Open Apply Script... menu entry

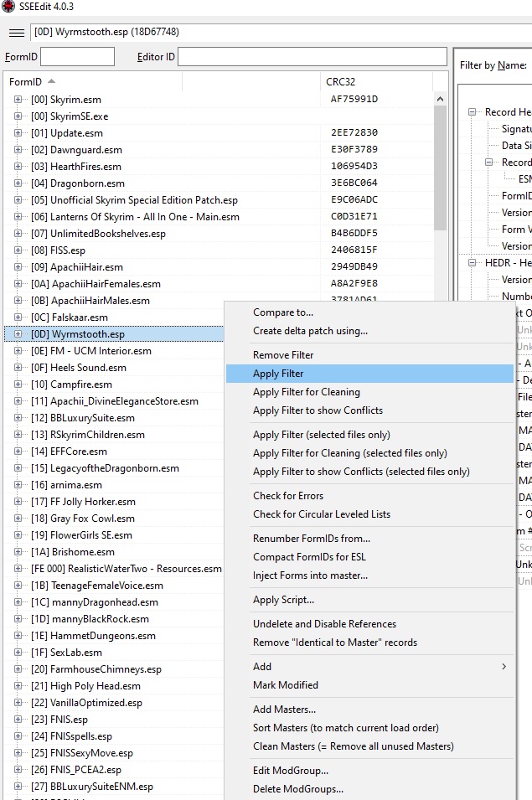(284, 600)
